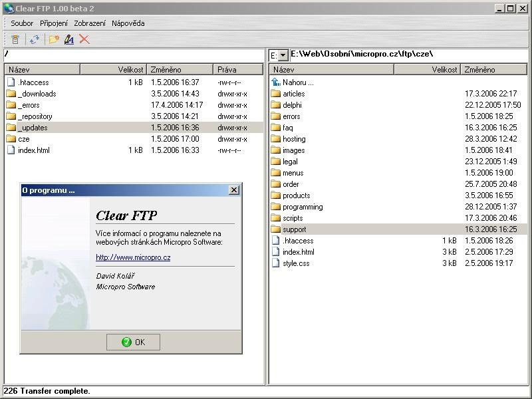The width and height of the screenshot is (532, 399).
Task: Sort remote list by Název column
Action: [x=43, y=70]
